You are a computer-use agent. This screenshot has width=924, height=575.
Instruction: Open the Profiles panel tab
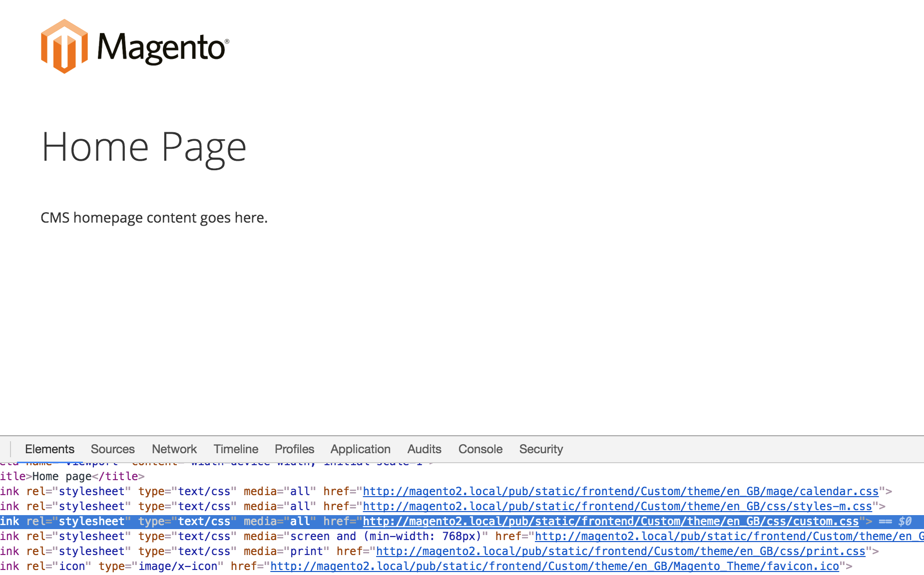point(294,449)
